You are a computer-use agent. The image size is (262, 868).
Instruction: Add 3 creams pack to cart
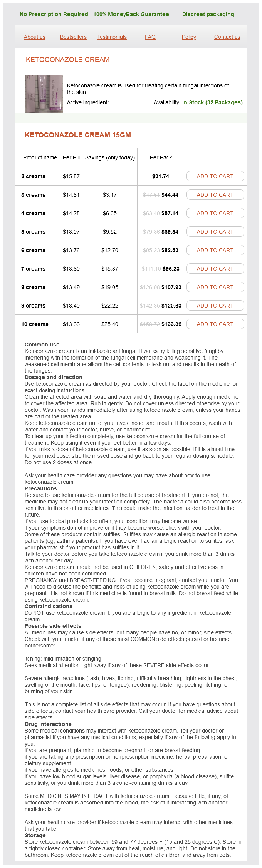(215, 195)
